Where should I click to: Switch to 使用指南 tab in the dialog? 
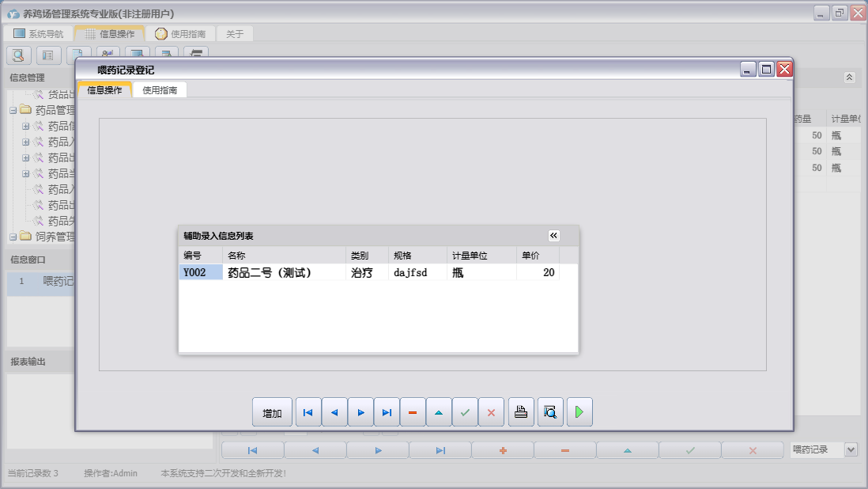tap(160, 90)
